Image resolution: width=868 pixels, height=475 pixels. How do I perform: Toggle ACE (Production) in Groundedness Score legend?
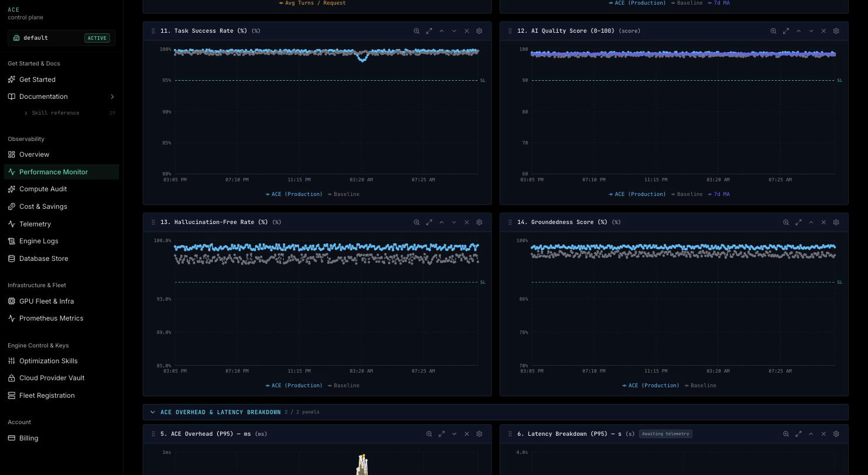coord(651,385)
